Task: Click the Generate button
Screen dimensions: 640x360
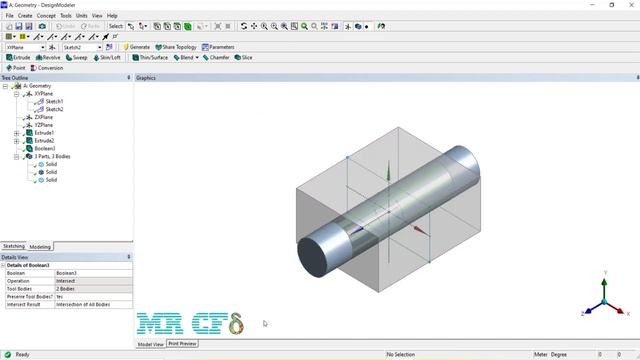Action: tap(136, 47)
